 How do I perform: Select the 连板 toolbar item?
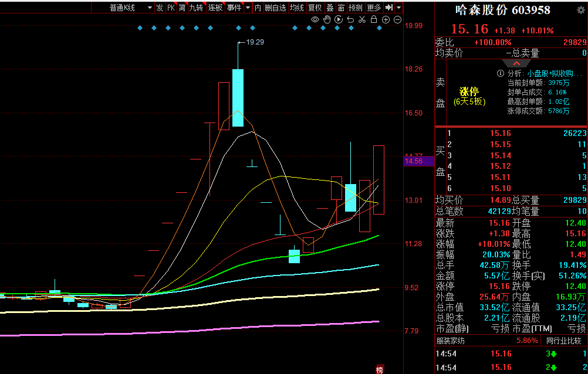215,8
